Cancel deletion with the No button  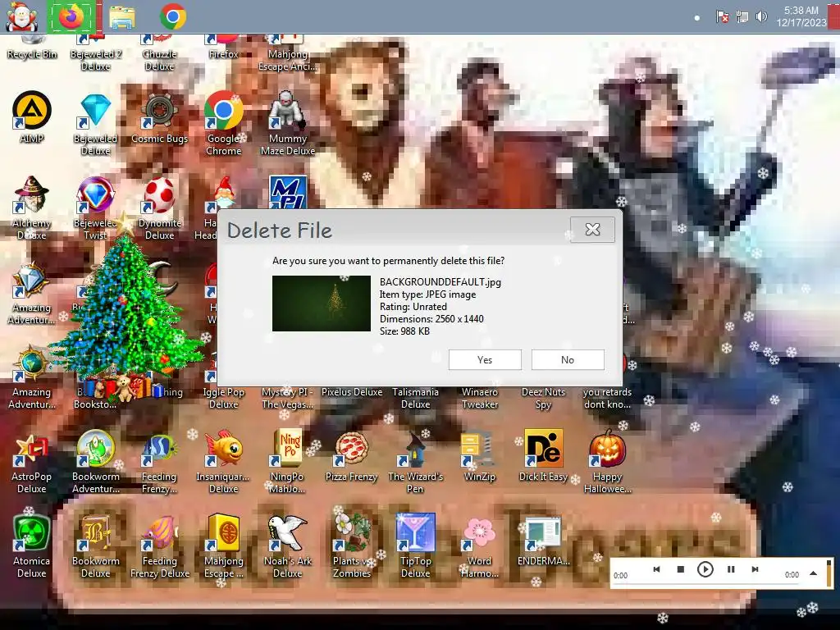[x=568, y=360]
